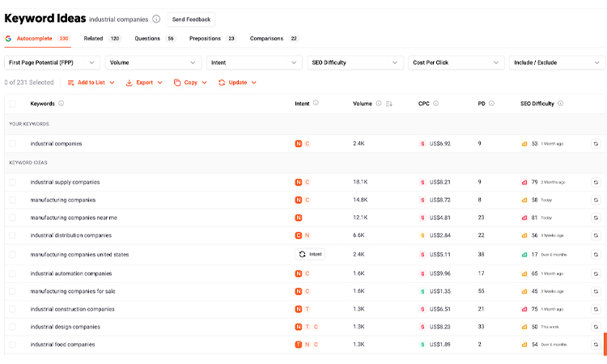This screenshot has width=607, height=364.
Task: Toggle the select-all checkbox in table header
Action: 12,104
